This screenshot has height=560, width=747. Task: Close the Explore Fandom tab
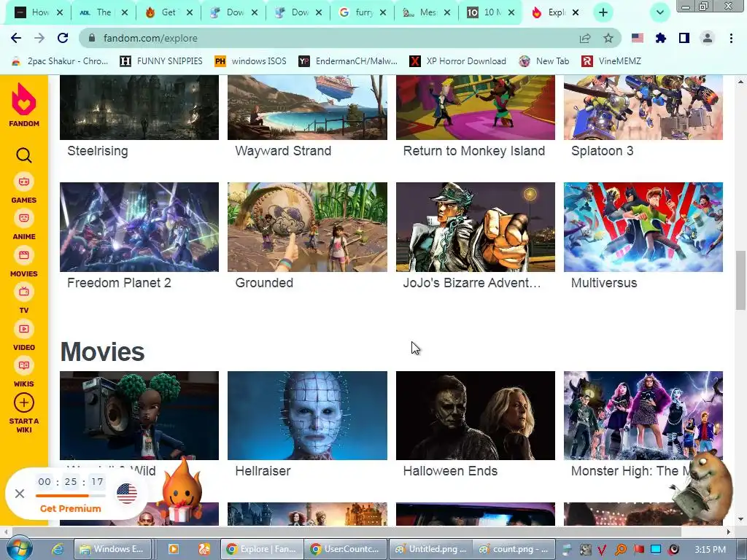pyautogui.click(x=576, y=12)
